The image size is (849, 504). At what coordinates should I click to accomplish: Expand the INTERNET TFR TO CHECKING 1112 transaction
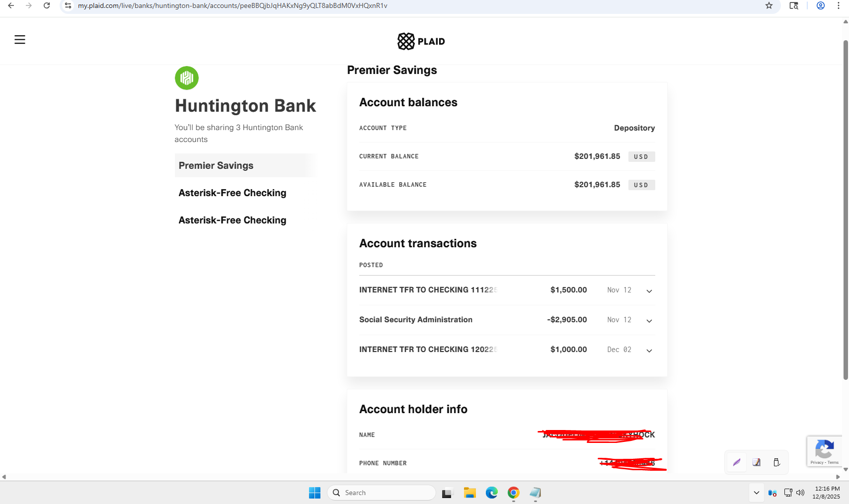pos(649,291)
